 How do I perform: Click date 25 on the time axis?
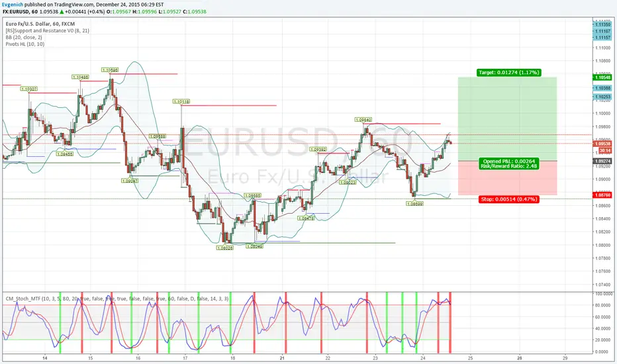(x=470, y=358)
